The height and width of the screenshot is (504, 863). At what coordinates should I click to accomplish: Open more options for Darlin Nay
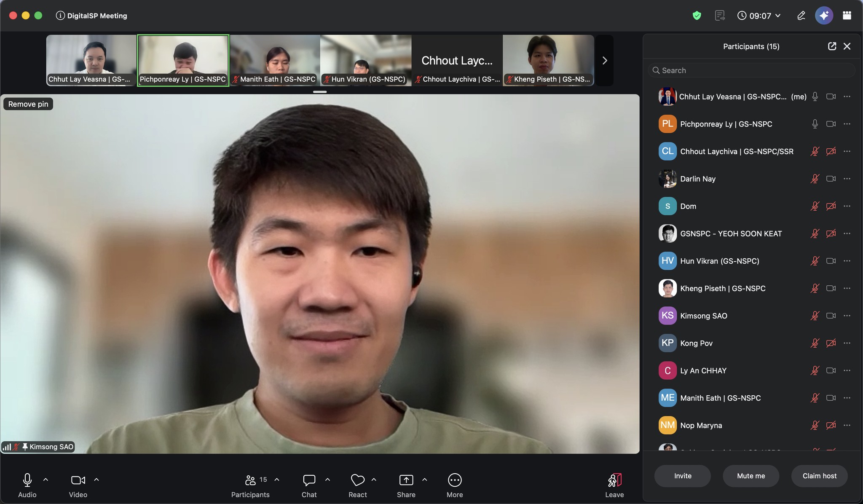(x=847, y=179)
